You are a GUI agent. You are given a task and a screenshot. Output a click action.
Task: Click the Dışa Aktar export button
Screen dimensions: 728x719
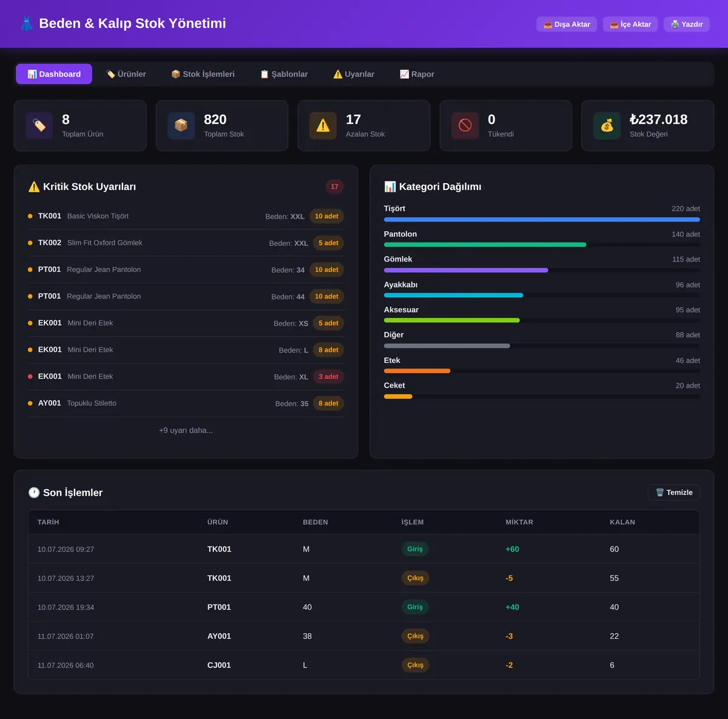pyautogui.click(x=567, y=24)
